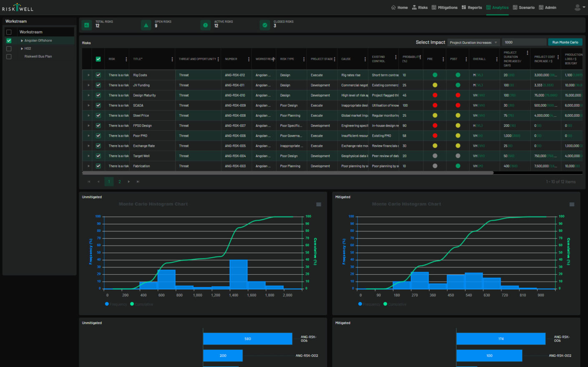The height and width of the screenshot is (367, 588).
Task: Toggle the select-all risks header checkbox
Action: 98,59
